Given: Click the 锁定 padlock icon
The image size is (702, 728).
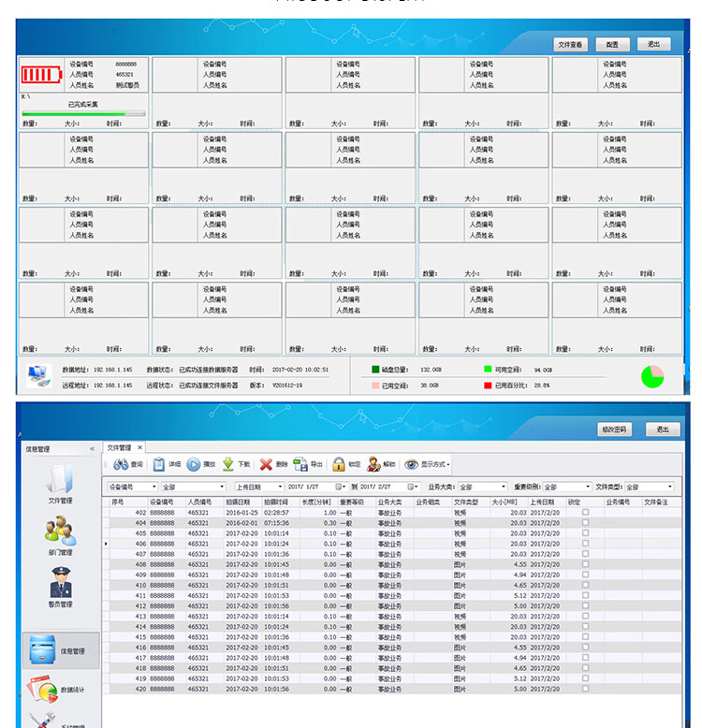Looking at the screenshot, I should (x=339, y=464).
